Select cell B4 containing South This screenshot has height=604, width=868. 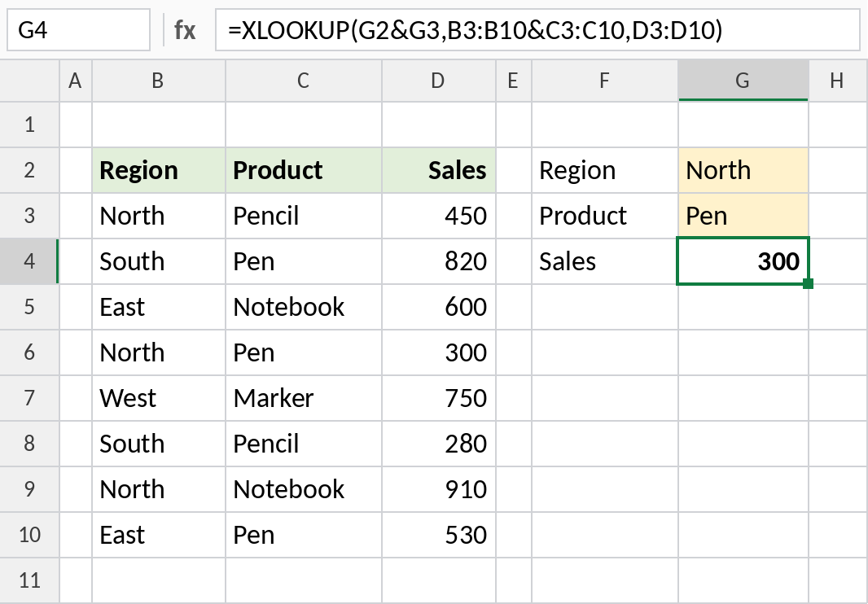[158, 261]
